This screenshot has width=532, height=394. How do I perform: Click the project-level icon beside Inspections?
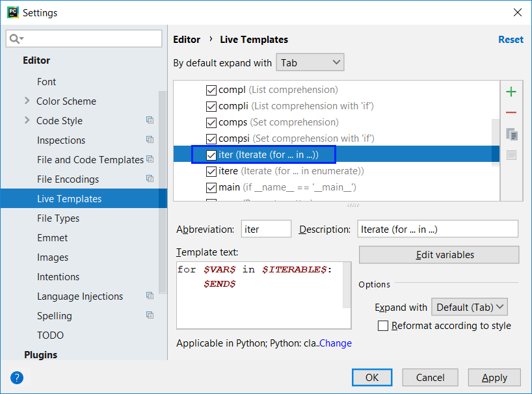coord(150,140)
